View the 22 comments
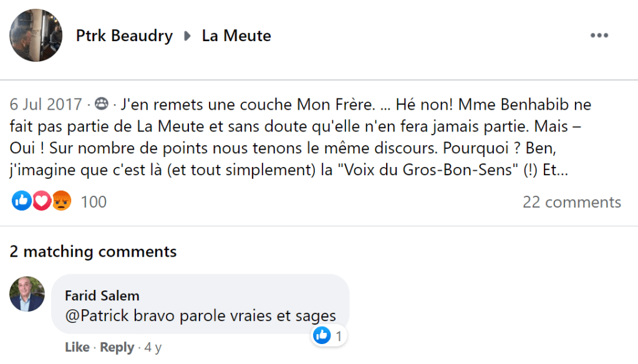638x364 pixels. point(571,202)
